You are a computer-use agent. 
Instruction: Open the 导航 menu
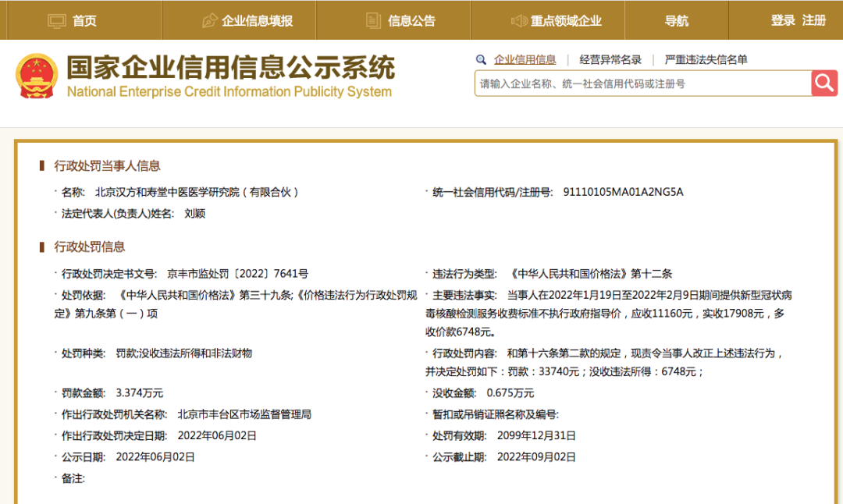[x=676, y=20]
